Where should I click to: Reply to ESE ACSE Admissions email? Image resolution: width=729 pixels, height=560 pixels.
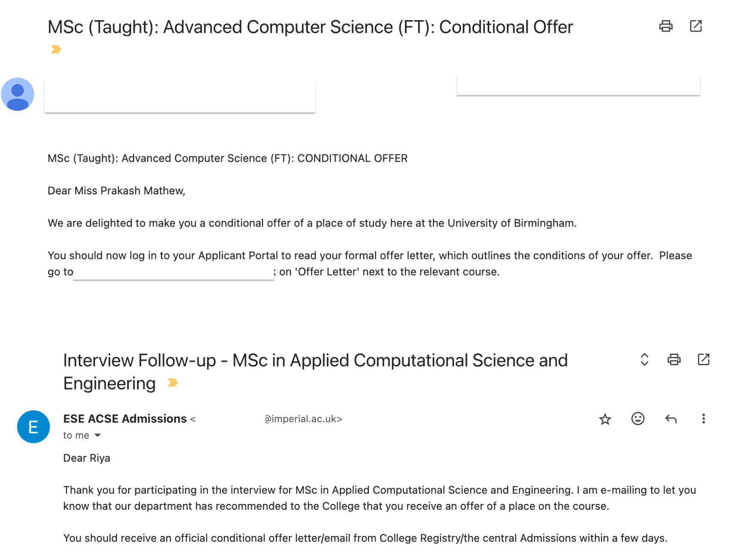(x=671, y=419)
